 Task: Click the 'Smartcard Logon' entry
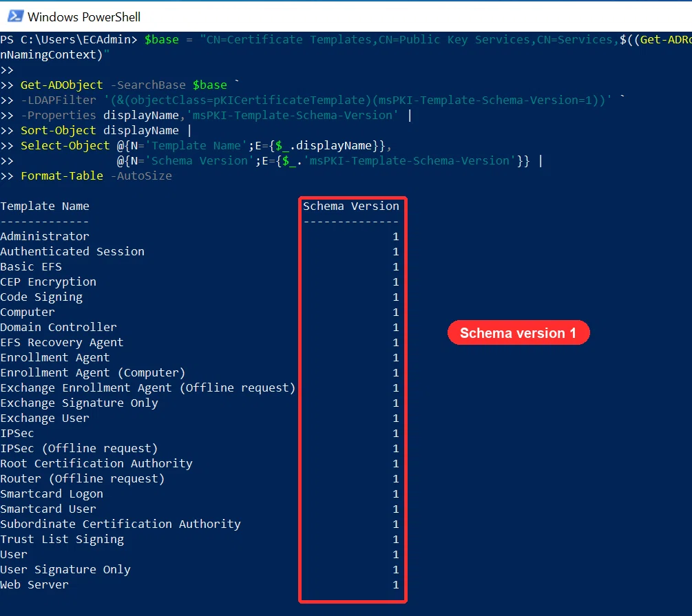tap(52, 493)
